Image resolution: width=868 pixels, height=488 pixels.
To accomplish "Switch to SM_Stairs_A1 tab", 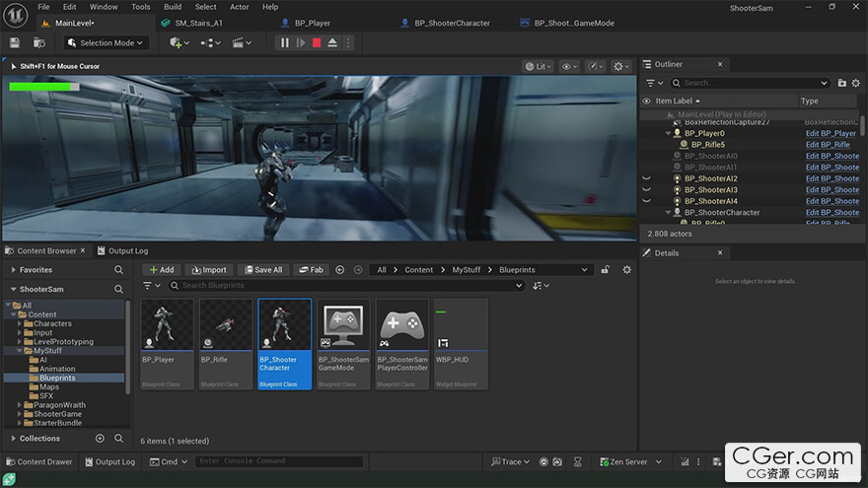I will click(x=198, y=24).
